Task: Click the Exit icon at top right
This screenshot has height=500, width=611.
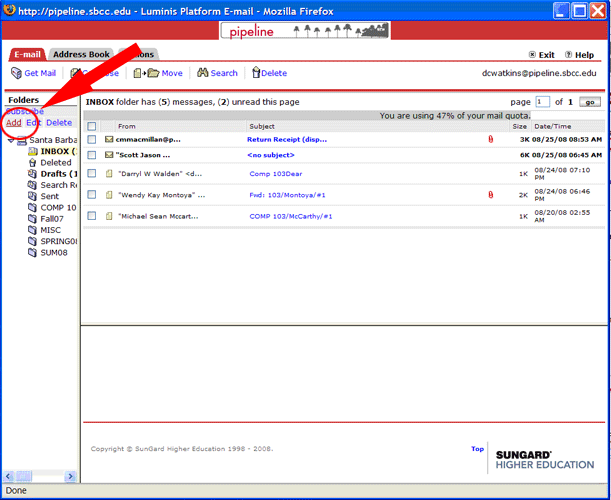Action: click(x=530, y=55)
